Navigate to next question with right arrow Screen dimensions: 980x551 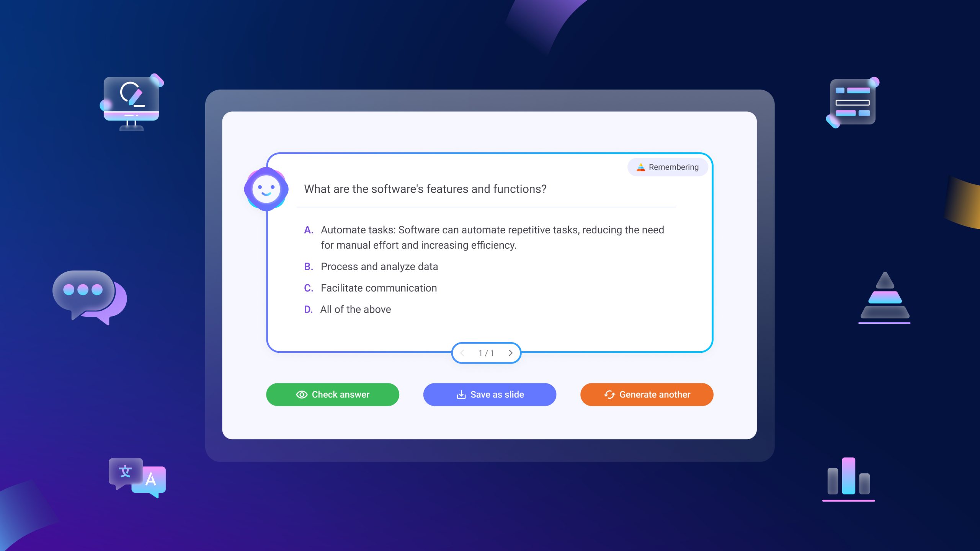click(x=510, y=352)
